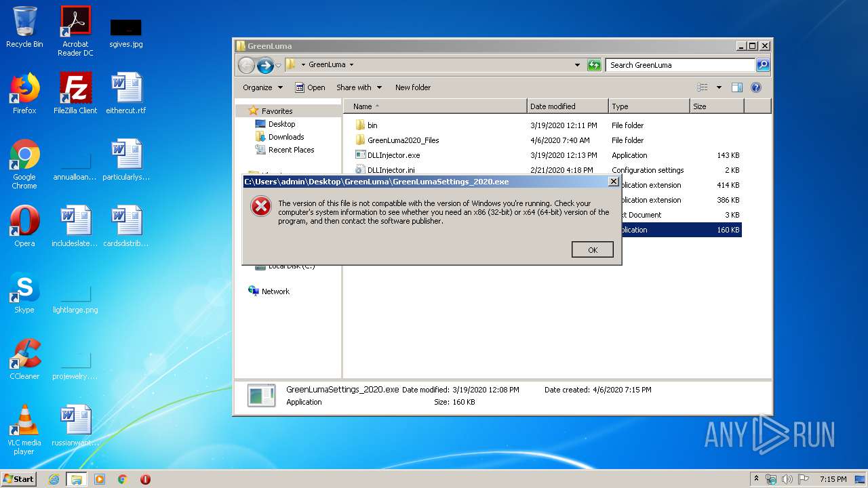The image size is (868, 488).
Task: Open Windows Media Player from taskbar
Action: click(x=100, y=479)
